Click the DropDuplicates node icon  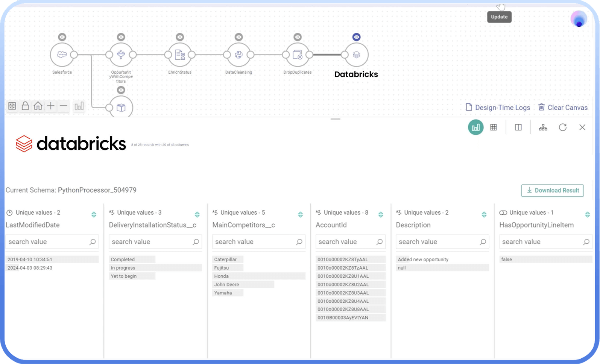coord(298,55)
